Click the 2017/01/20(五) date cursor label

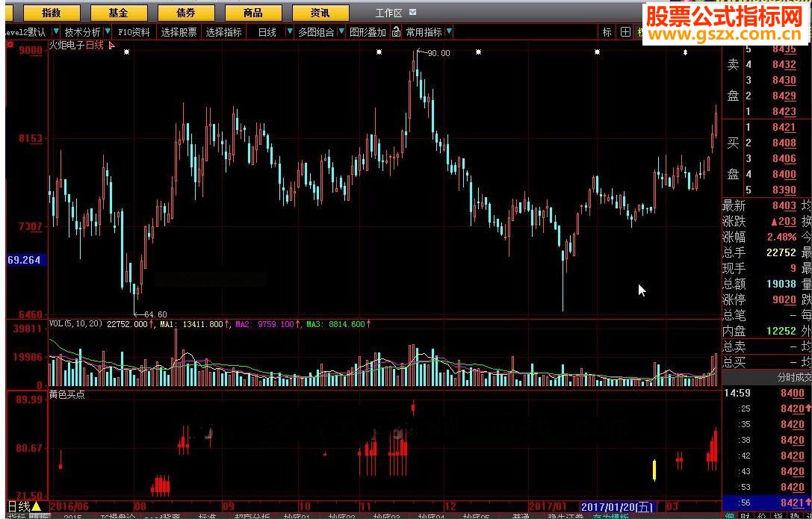(x=617, y=506)
